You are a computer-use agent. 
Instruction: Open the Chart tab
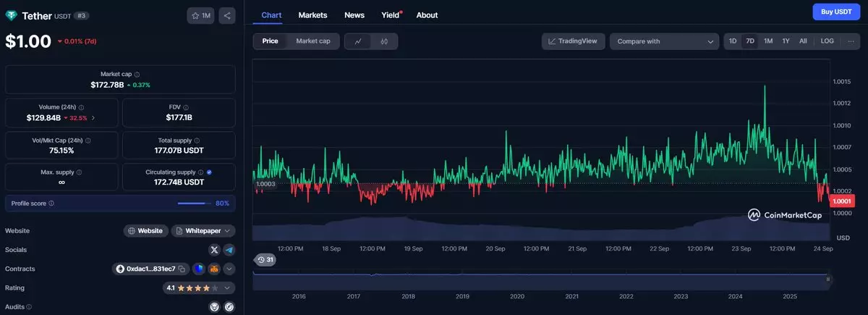click(272, 14)
